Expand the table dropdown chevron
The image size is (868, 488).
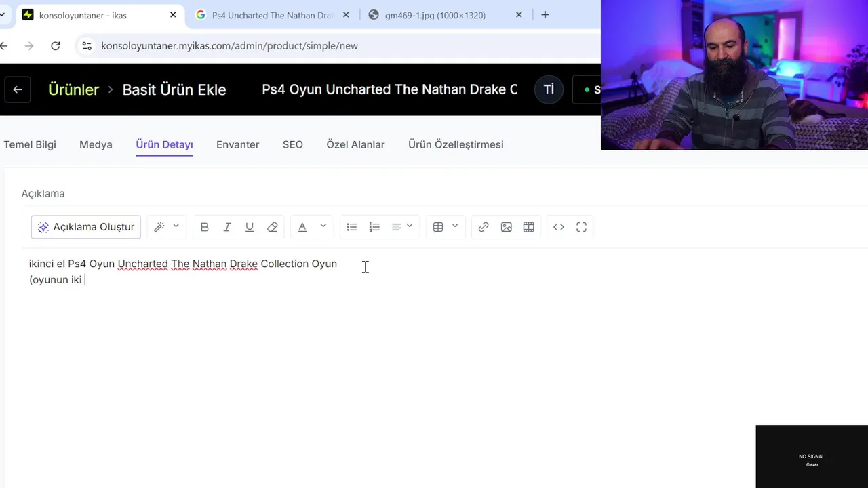tap(455, 226)
